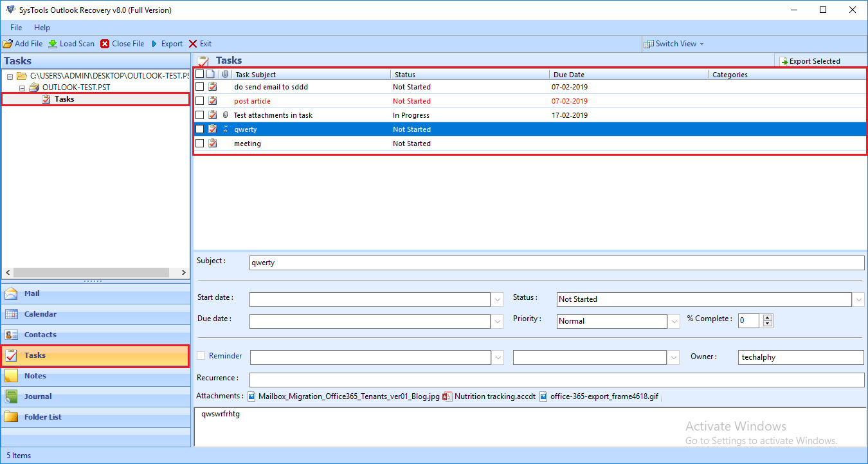868x464 pixels.
Task: Tick checkbox for 'post article' task
Action: pos(200,101)
